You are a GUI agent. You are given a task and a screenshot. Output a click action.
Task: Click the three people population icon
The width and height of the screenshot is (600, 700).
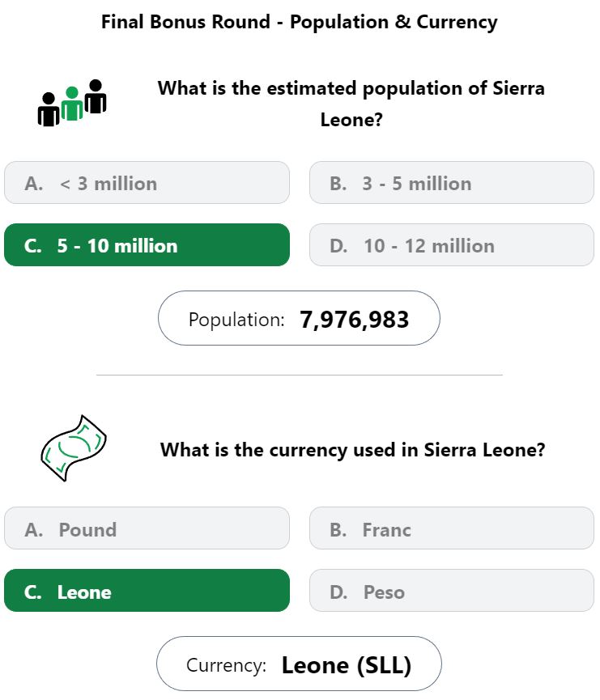tap(72, 103)
